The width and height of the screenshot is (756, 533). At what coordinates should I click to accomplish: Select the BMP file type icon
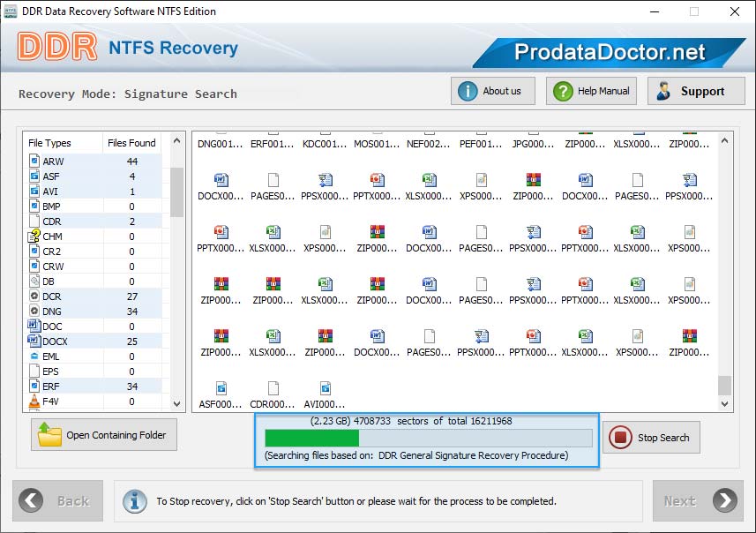coord(34,206)
